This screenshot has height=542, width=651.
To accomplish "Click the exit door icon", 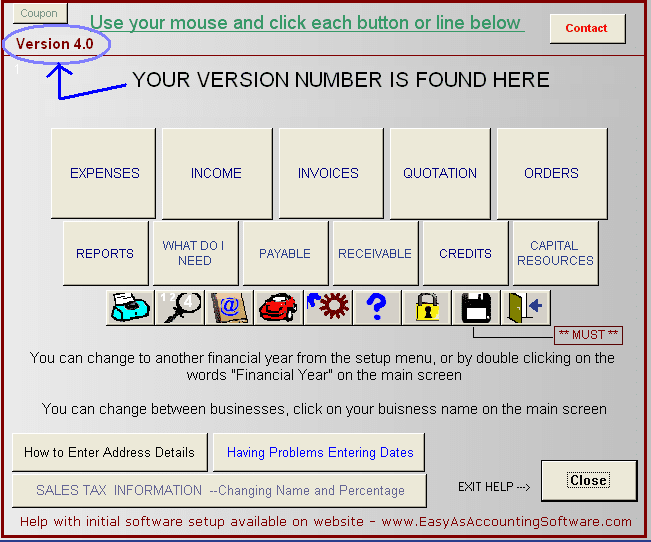I will 525,307.
